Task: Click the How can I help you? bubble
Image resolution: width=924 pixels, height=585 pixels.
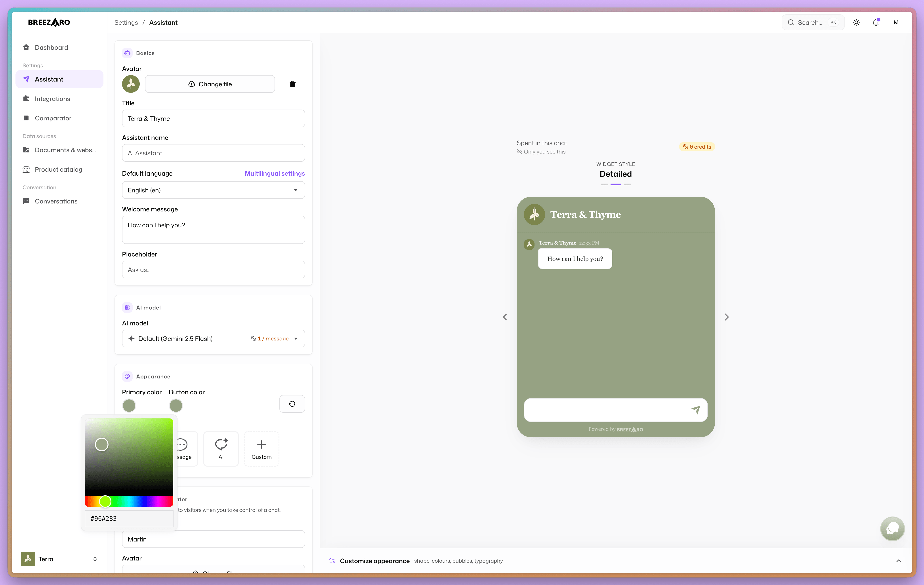Action: (x=575, y=259)
